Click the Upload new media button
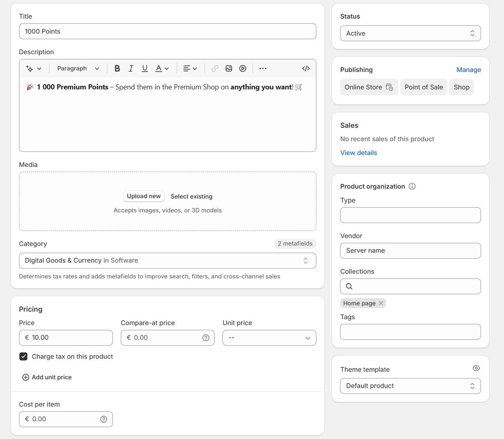Screen dimensions: 504x439 (144, 196)
